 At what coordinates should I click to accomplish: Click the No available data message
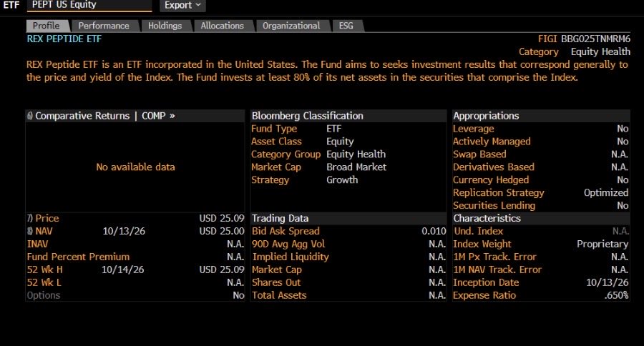click(x=135, y=167)
